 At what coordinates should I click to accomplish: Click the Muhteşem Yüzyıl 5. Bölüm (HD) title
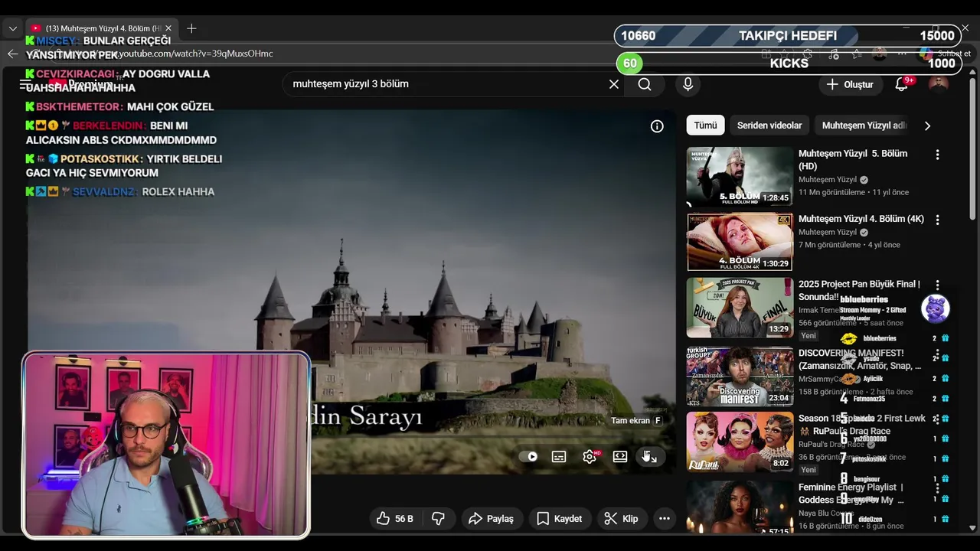(x=853, y=160)
